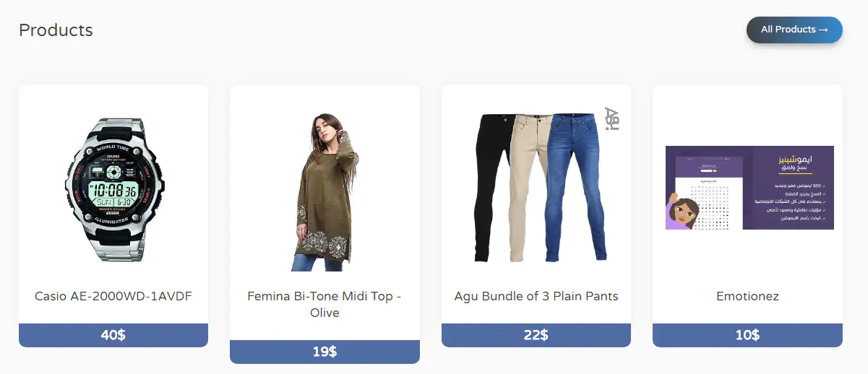Open the Casio watch product image

(x=113, y=189)
